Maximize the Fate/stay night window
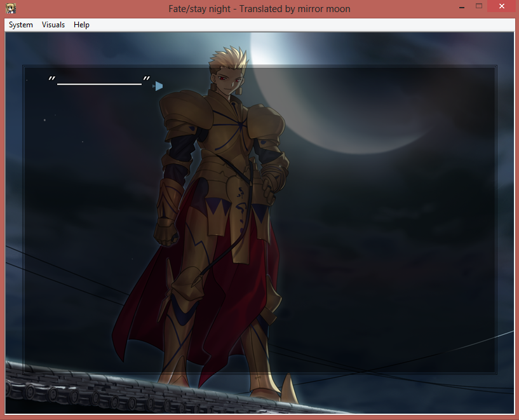This screenshot has width=519, height=420. click(478, 6)
